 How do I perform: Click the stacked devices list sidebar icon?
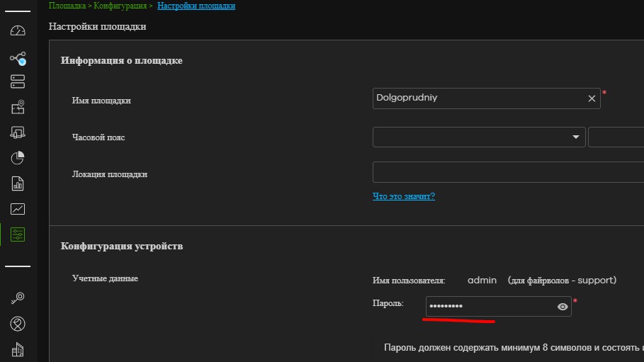click(x=18, y=82)
